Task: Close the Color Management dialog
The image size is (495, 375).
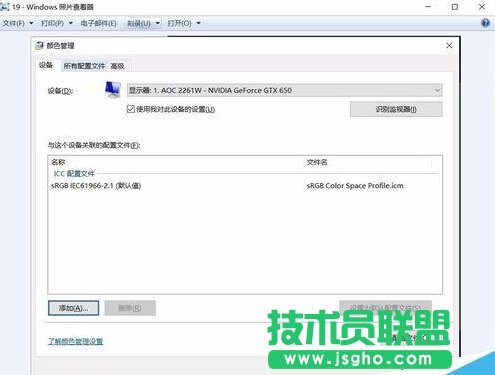Action: (449, 46)
